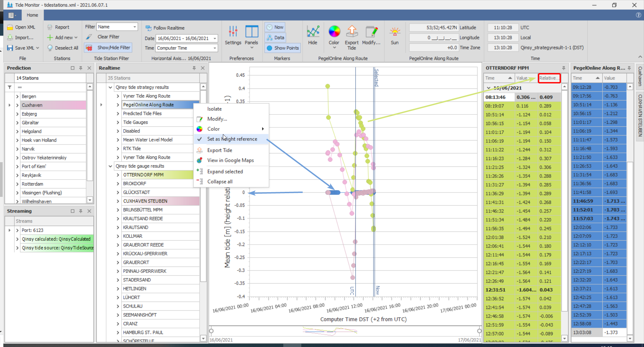Collapse Qinsy tide gauge results group
This screenshot has width=644, height=347.
110,166
